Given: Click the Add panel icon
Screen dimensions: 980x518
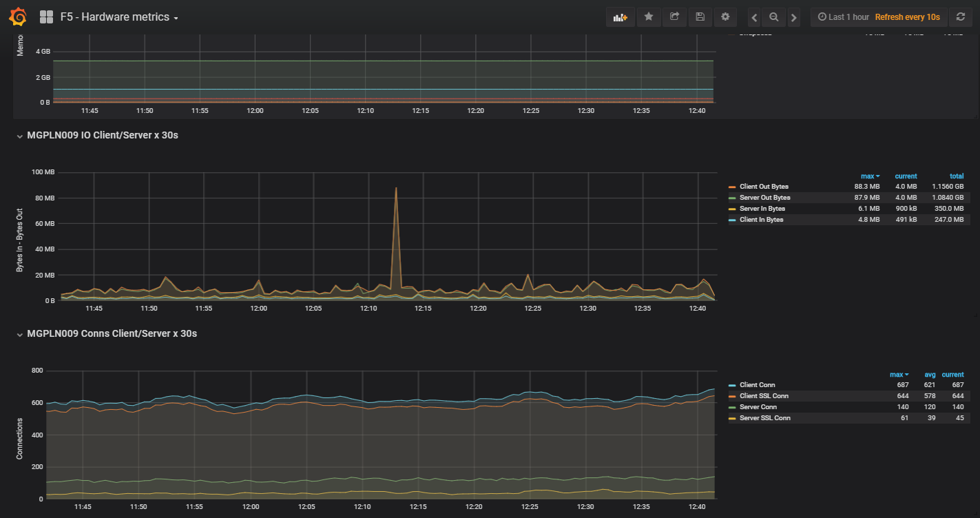Looking at the screenshot, I should point(620,17).
